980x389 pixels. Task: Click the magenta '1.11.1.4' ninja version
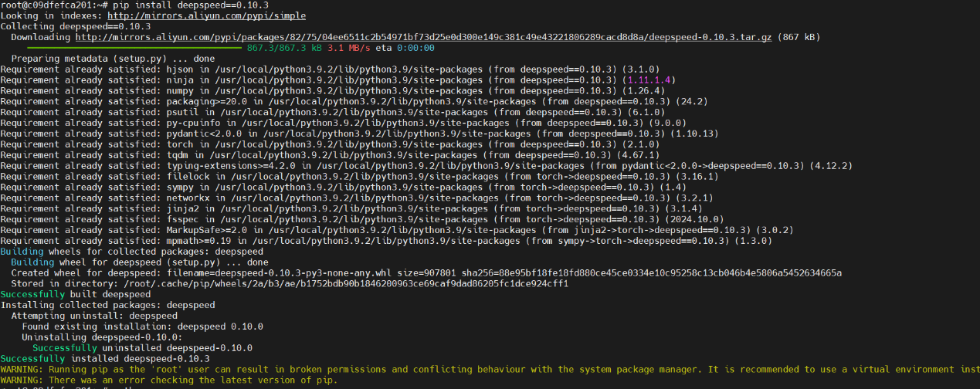point(649,80)
